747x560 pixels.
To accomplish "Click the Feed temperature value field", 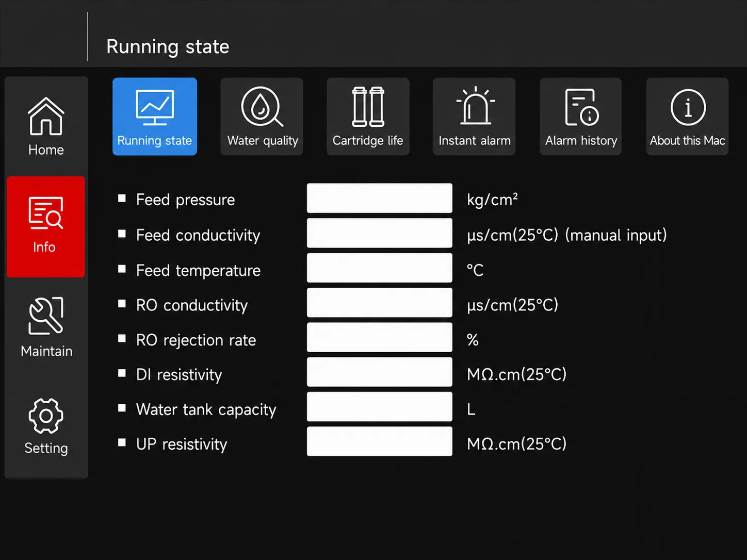I will 380,268.
